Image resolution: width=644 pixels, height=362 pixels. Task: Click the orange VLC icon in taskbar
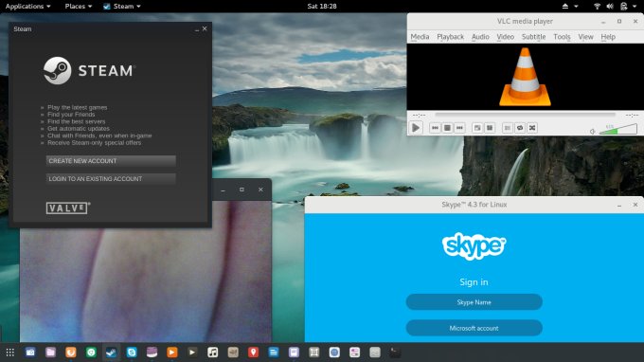(172, 353)
